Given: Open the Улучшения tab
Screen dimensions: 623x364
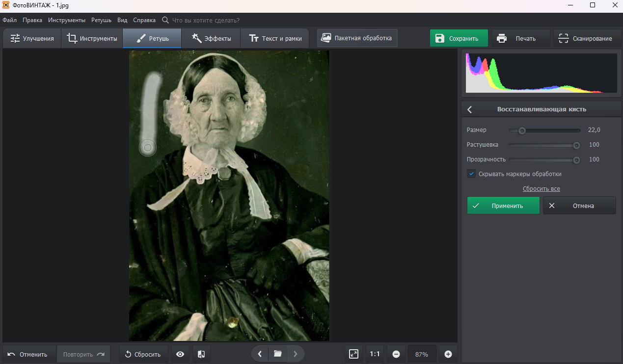Looking at the screenshot, I should pyautogui.click(x=32, y=38).
